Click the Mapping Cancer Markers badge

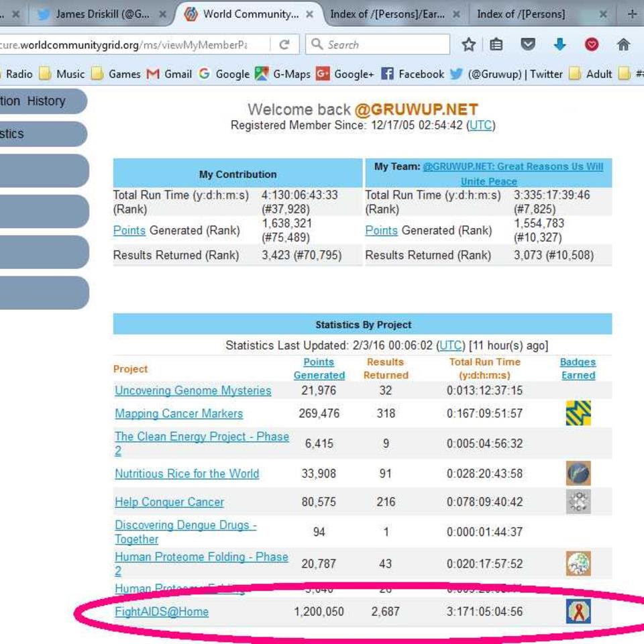(578, 413)
